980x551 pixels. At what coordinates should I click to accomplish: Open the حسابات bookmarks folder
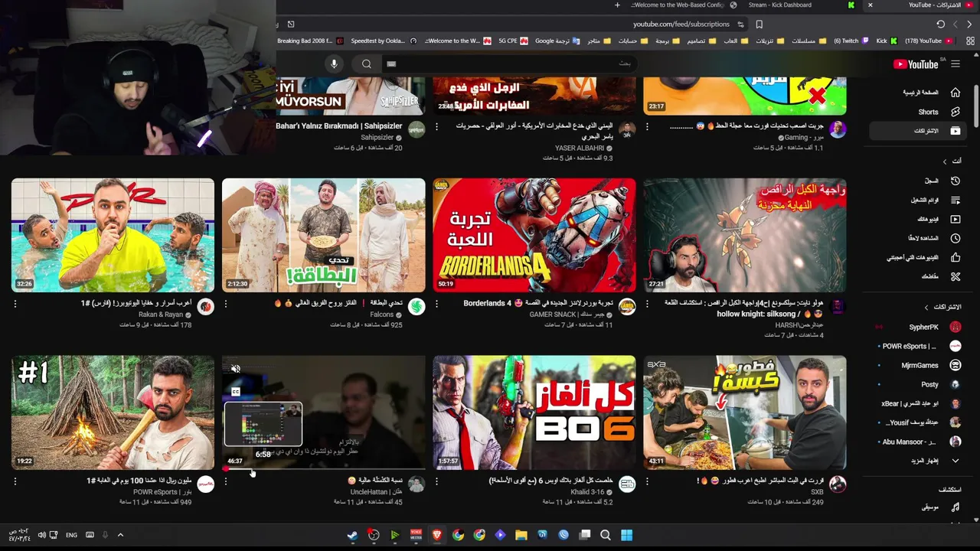[633, 41]
